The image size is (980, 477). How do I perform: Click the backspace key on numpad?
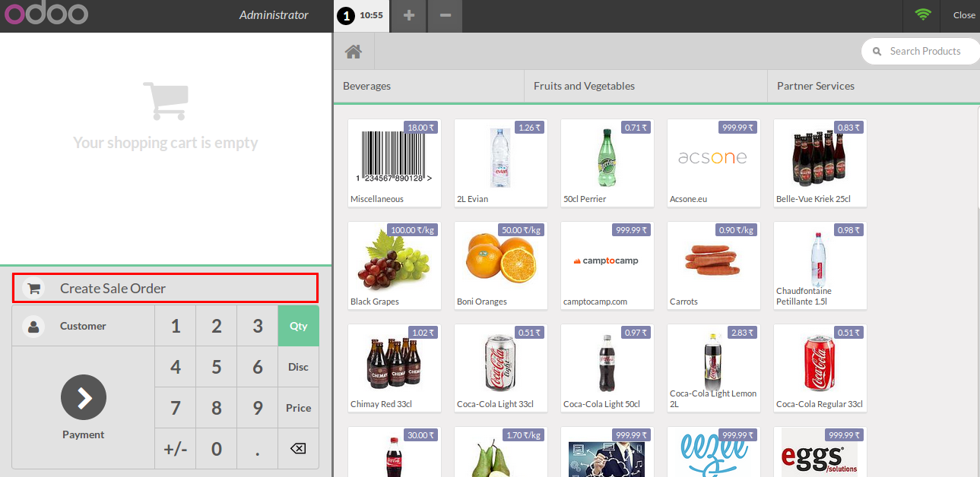(x=298, y=449)
